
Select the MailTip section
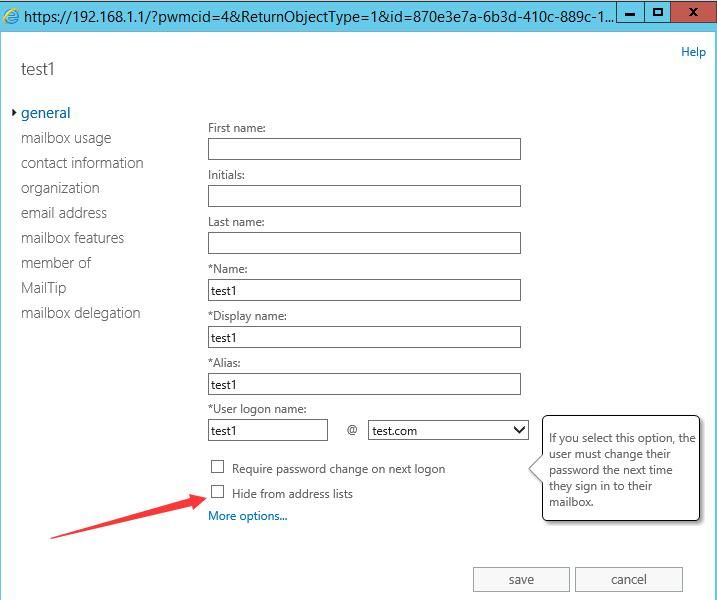coord(43,288)
